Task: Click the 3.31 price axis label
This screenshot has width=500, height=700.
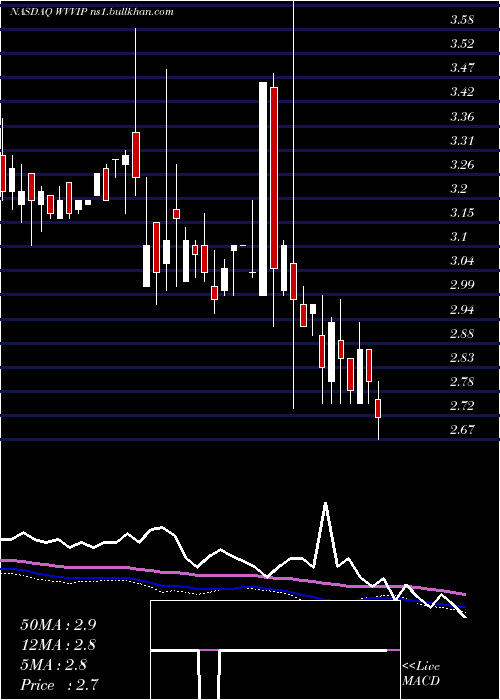Action: 461,141
